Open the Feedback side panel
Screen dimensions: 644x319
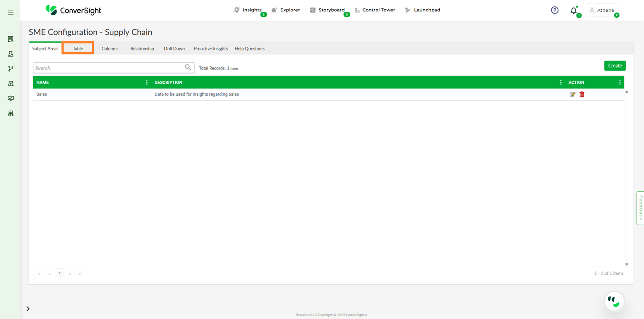tap(640, 208)
